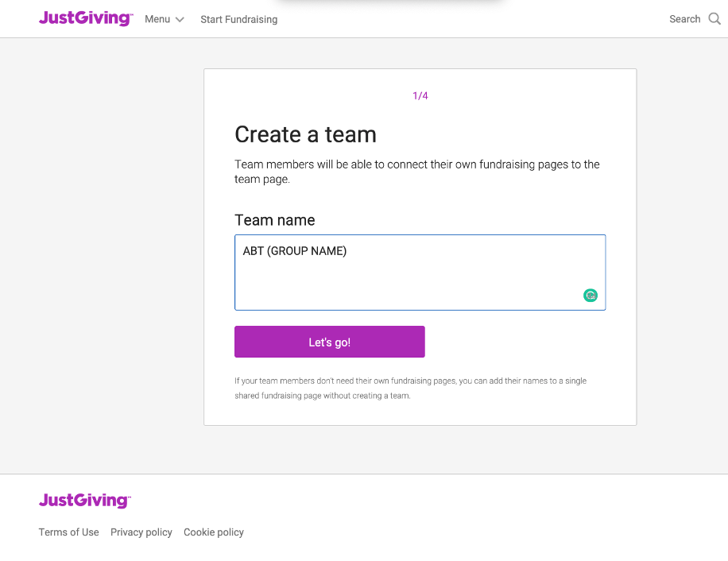This screenshot has width=728, height=561.
Task: Click the green Grammarly icon in the field
Action: click(590, 295)
